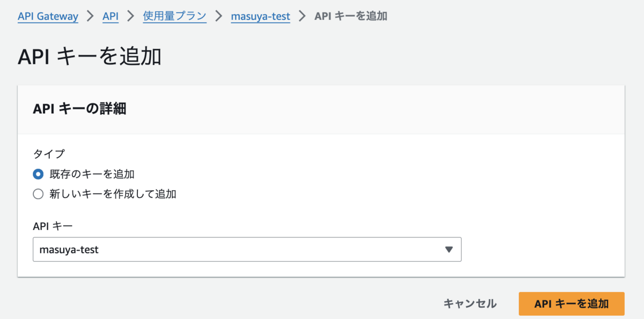644x319 pixels.
Task: Click the page heading API キーを追加
Action: [x=90, y=57]
